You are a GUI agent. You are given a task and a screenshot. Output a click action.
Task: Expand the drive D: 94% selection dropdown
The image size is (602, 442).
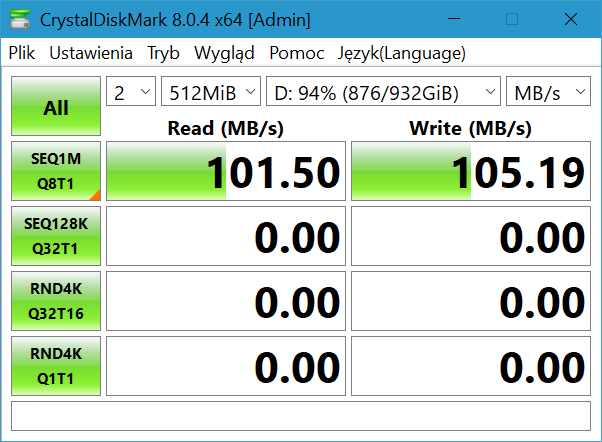pyautogui.click(x=384, y=91)
